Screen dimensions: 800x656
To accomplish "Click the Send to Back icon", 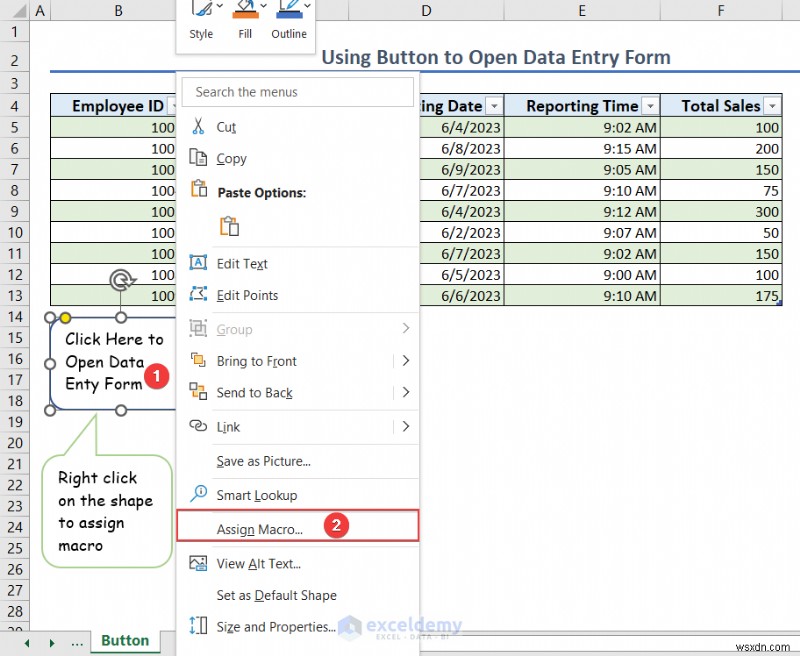I will tap(198, 392).
